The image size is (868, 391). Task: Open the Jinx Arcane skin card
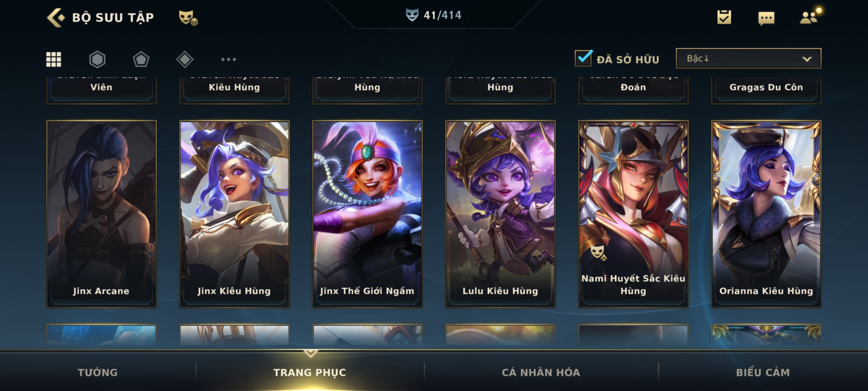(x=101, y=214)
